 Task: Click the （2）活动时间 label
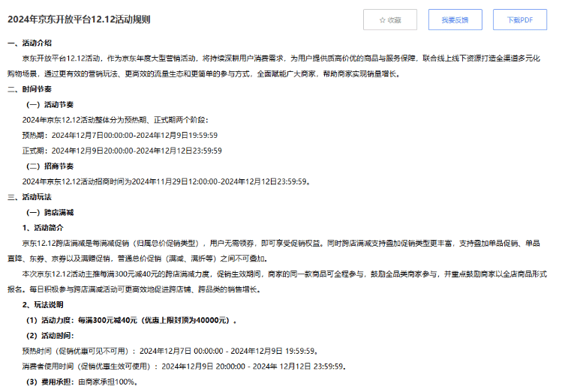53,336
